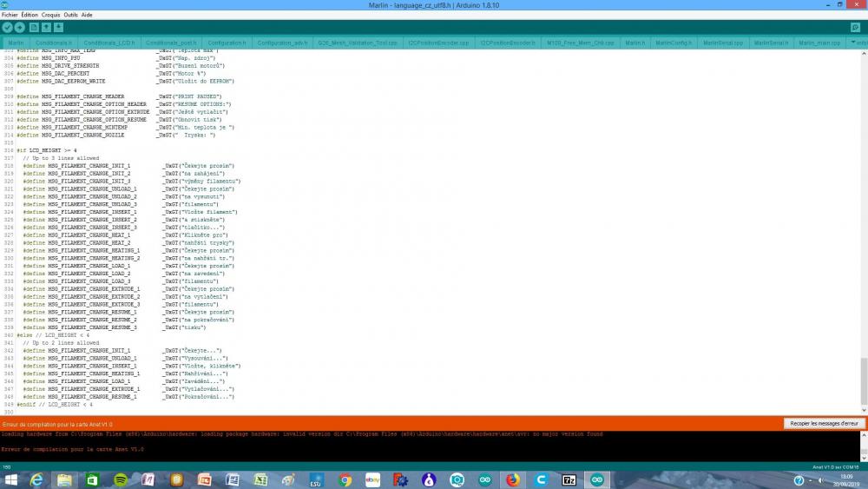
Task: Open the Édition menu
Action: coord(30,15)
